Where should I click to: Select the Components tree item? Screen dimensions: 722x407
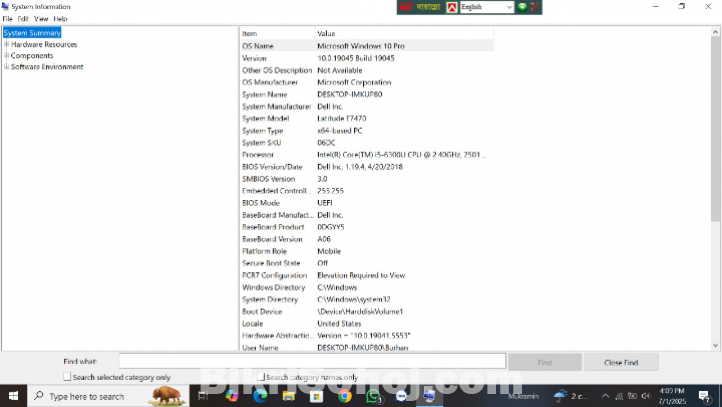point(32,55)
